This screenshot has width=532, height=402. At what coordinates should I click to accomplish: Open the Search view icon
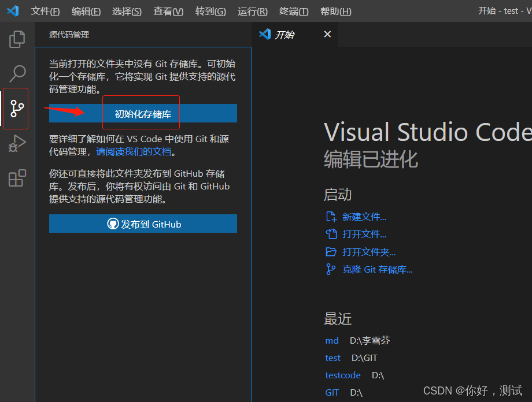pyautogui.click(x=17, y=73)
